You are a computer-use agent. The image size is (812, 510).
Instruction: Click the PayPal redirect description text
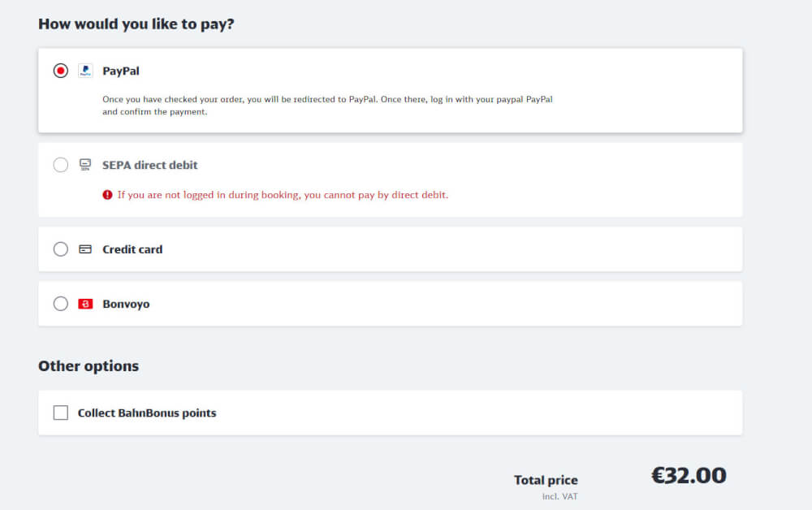coord(327,106)
